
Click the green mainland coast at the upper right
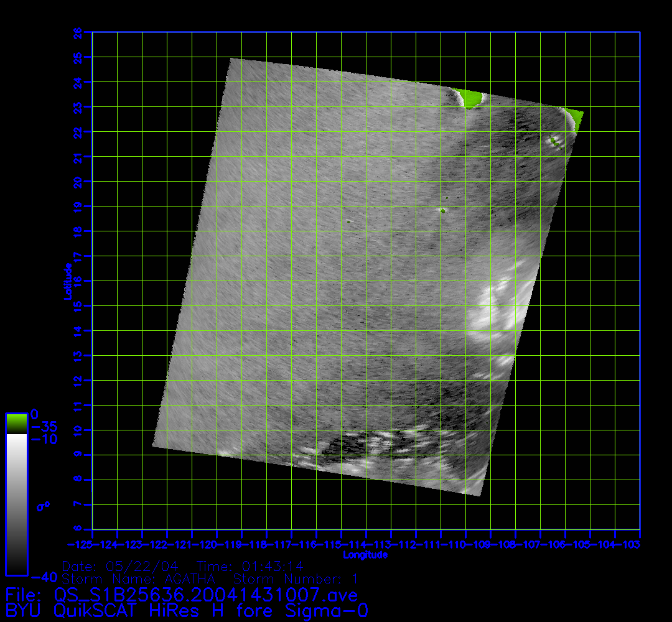575,118
